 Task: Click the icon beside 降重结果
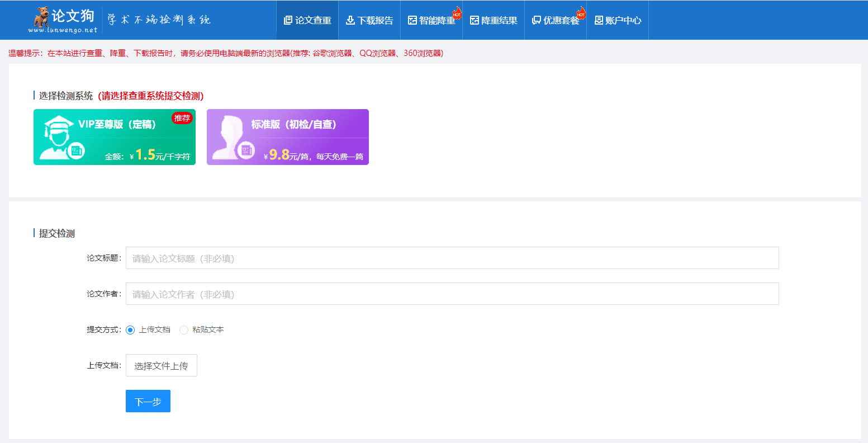(474, 20)
